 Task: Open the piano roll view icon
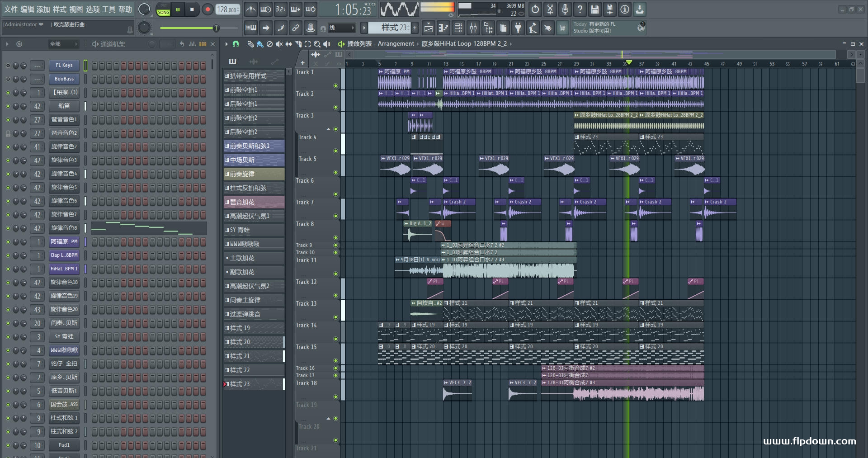443,28
